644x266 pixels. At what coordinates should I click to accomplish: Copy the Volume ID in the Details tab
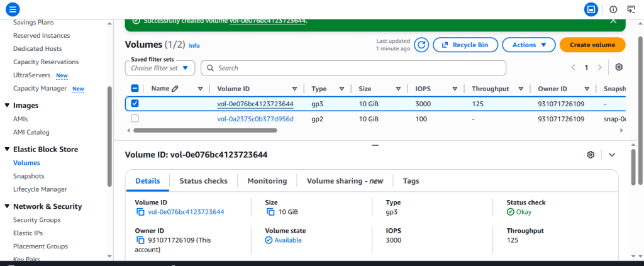(x=140, y=212)
